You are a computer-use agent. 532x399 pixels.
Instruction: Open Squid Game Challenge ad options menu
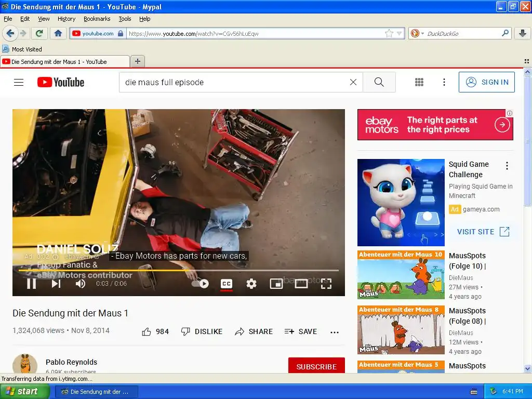[x=507, y=166]
